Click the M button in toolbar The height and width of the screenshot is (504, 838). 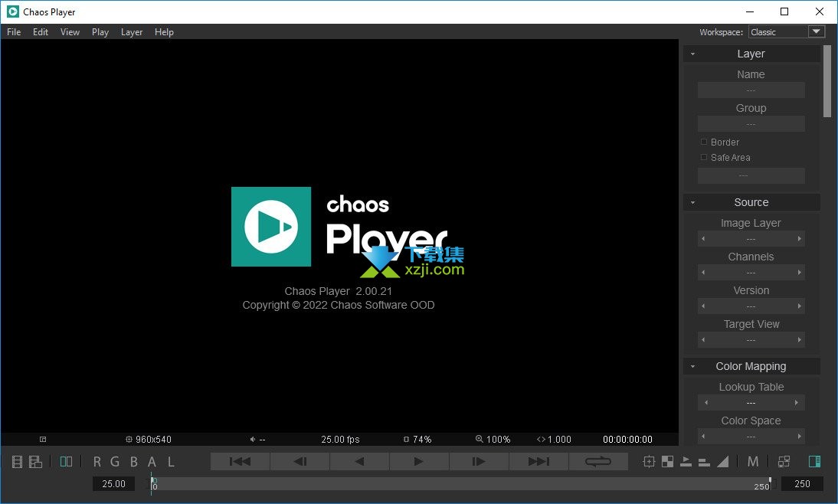753,462
